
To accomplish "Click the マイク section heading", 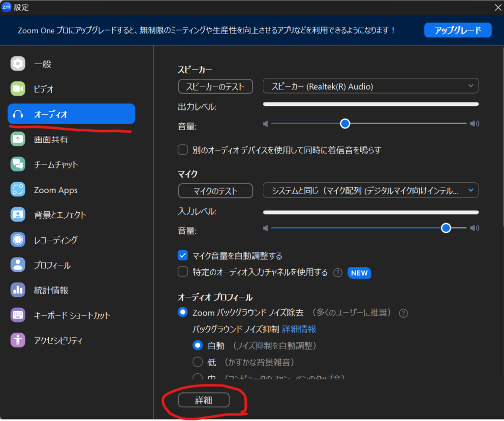I will 188,174.
